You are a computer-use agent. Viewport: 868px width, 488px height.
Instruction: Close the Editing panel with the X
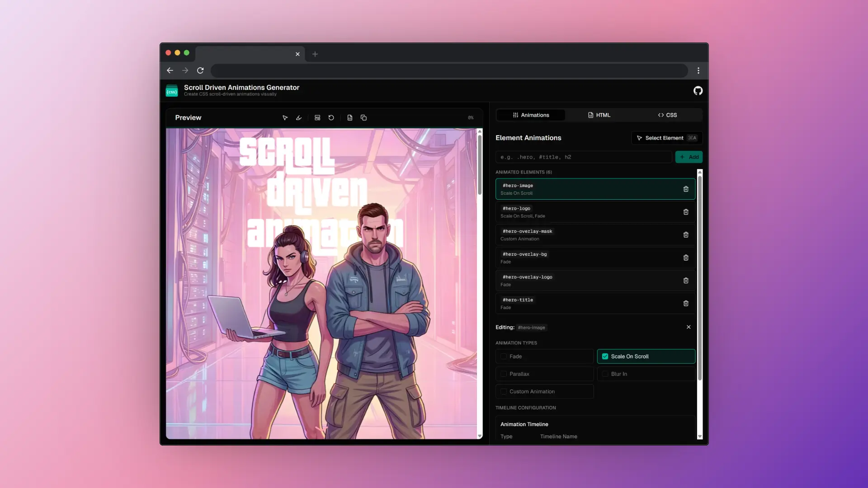coord(689,327)
